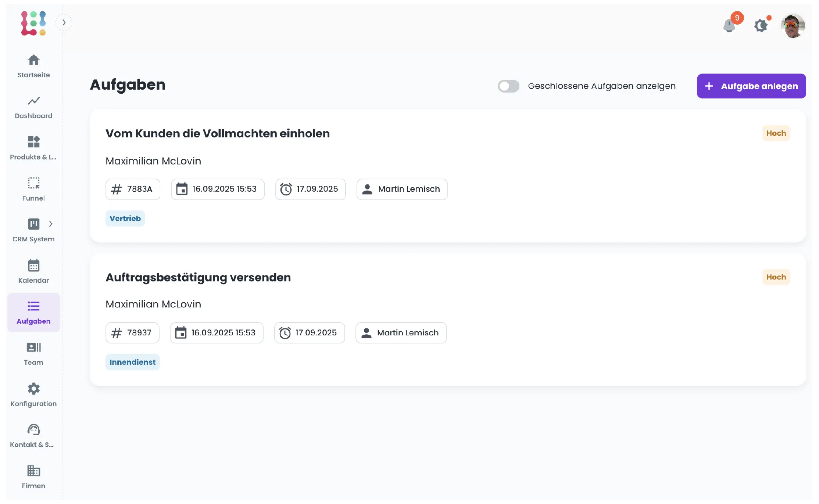Open the Funnel sidebar icon

(33, 183)
